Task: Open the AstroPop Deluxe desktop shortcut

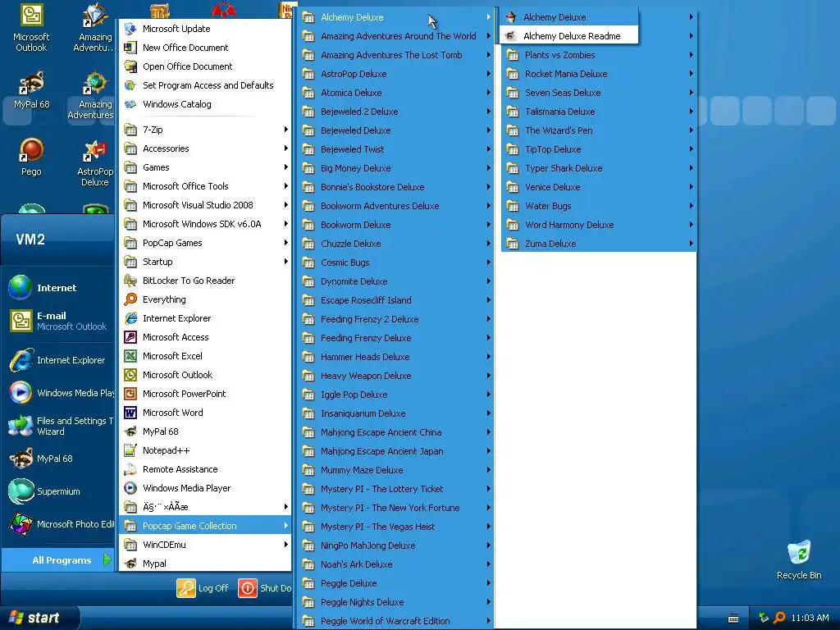Action: pos(95,163)
